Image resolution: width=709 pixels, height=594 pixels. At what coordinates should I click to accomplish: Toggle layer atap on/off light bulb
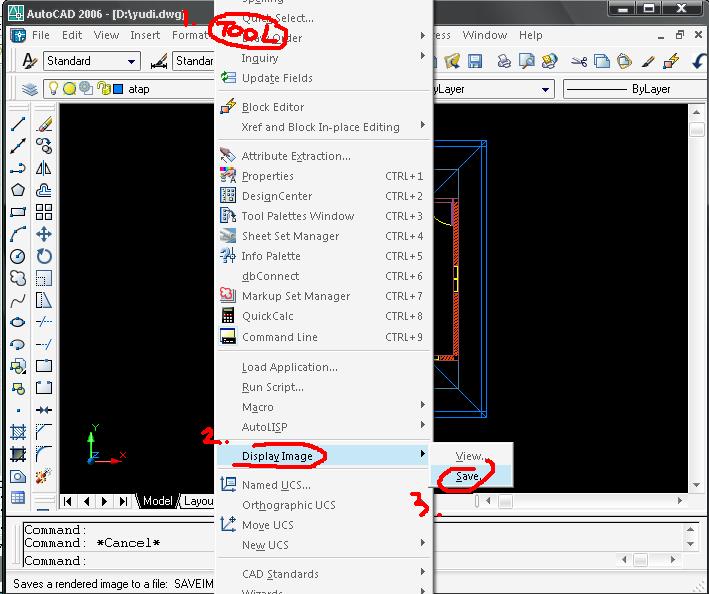pos(53,88)
